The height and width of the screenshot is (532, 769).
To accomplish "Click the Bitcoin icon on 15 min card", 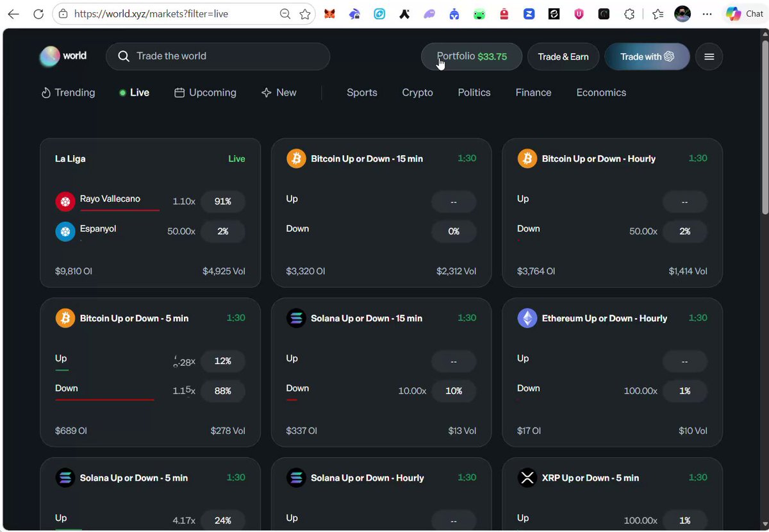I will tap(296, 158).
